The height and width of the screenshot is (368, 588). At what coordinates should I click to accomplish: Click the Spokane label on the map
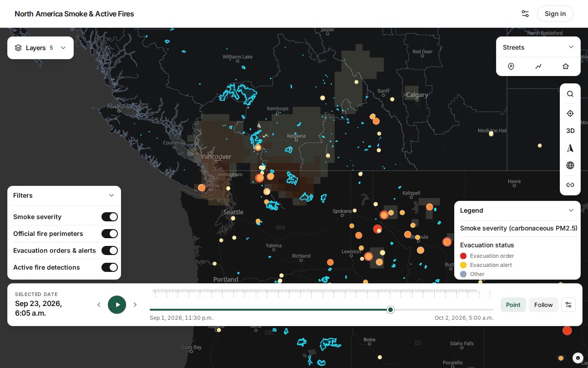coord(342,211)
